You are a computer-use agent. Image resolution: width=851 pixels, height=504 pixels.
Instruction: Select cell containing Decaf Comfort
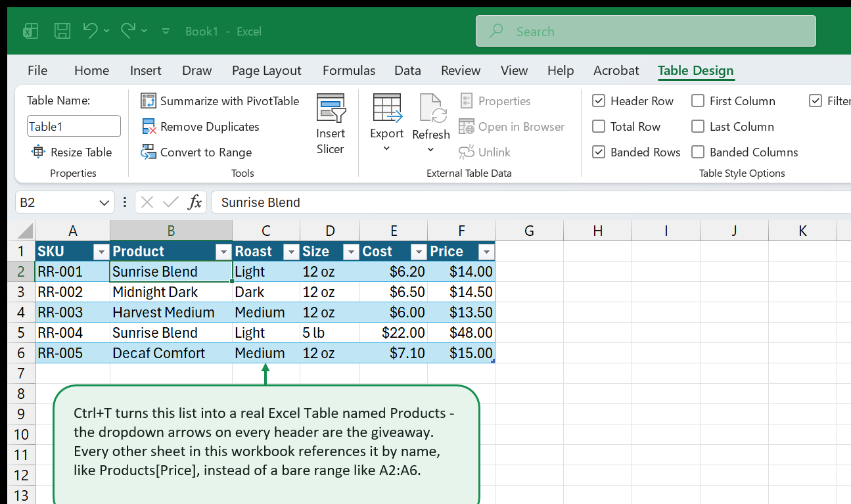(172, 353)
